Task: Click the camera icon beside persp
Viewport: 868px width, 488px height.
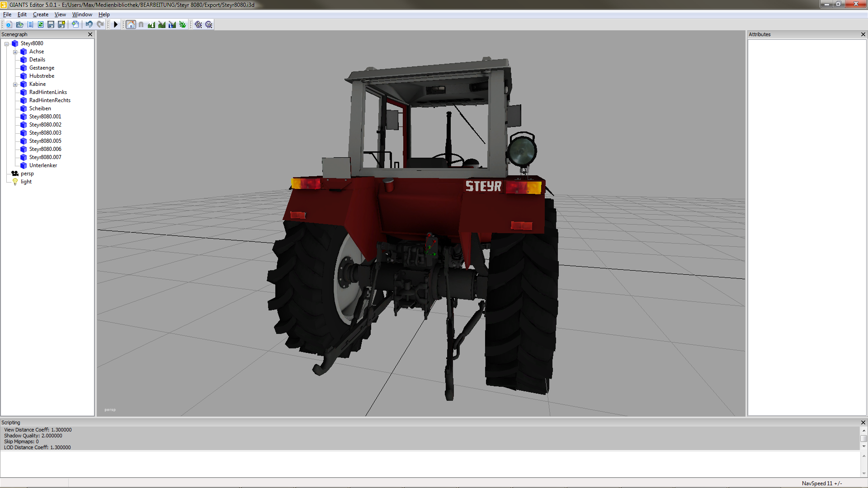Action: (x=15, y=174)
